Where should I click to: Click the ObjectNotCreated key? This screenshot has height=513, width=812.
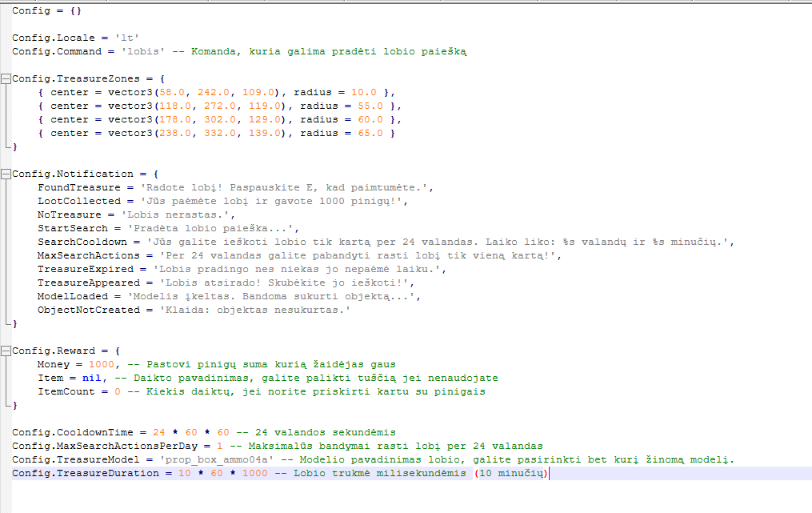pos(89,310)
